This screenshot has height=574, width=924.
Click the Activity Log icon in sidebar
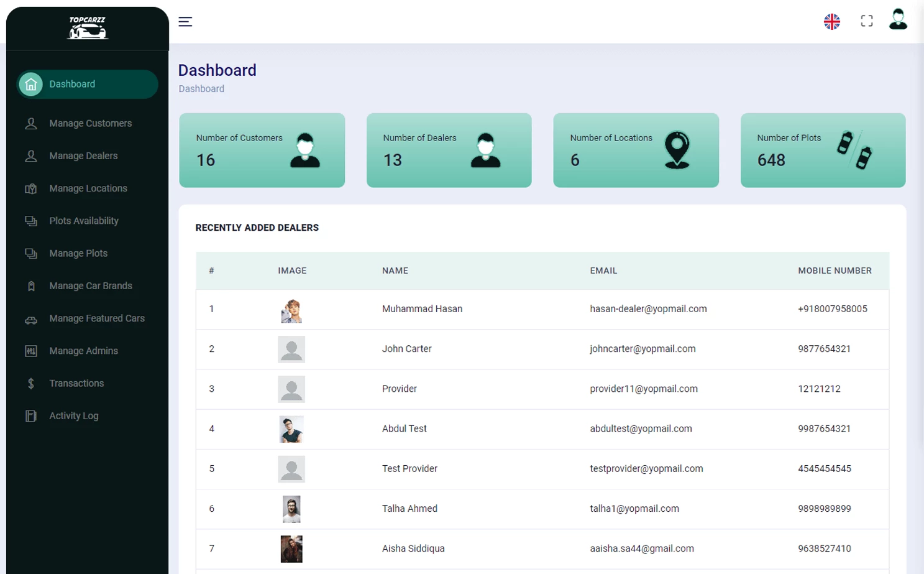[x=31, y=415]
